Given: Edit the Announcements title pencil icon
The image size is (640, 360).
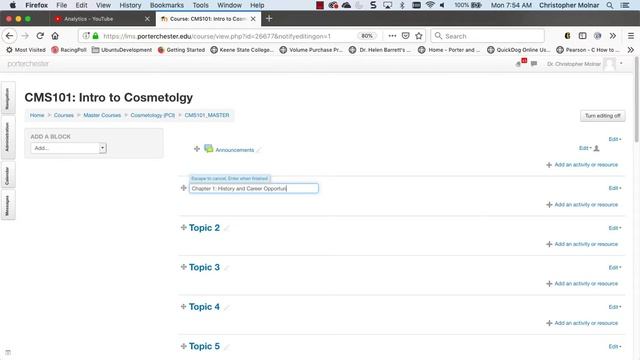Looking at the screenshot, I should coord(259,150).
